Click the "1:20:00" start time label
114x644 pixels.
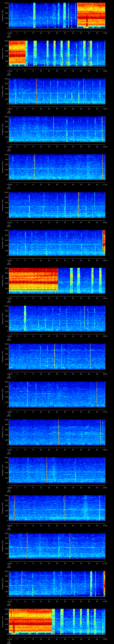[x=9, y=184]
